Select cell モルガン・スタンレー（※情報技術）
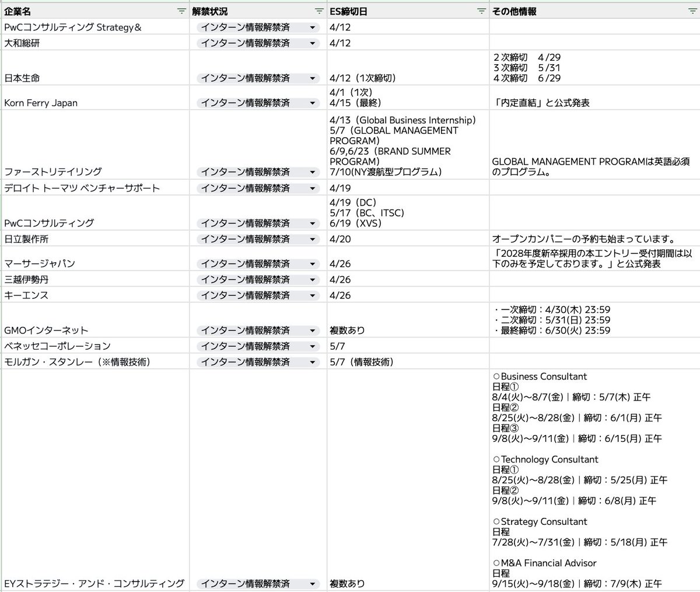Screen dimensions: 700x592 (x=94, y=361)
